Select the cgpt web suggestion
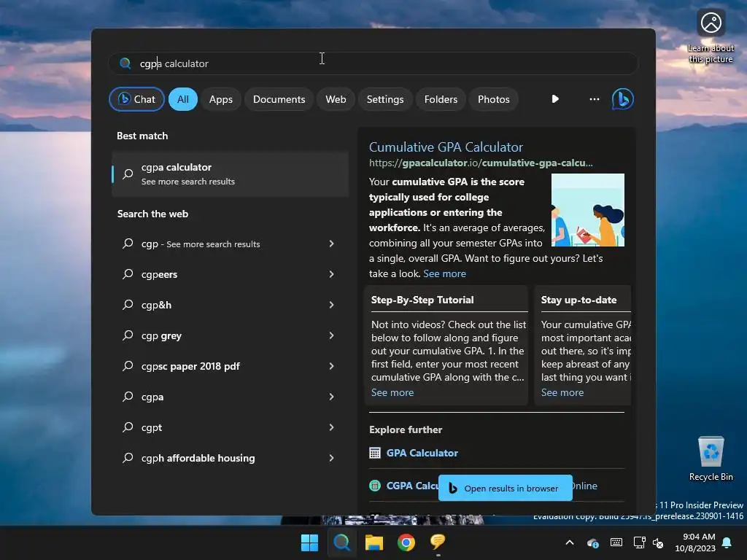747x560 pixels. (x=230, y=427)
